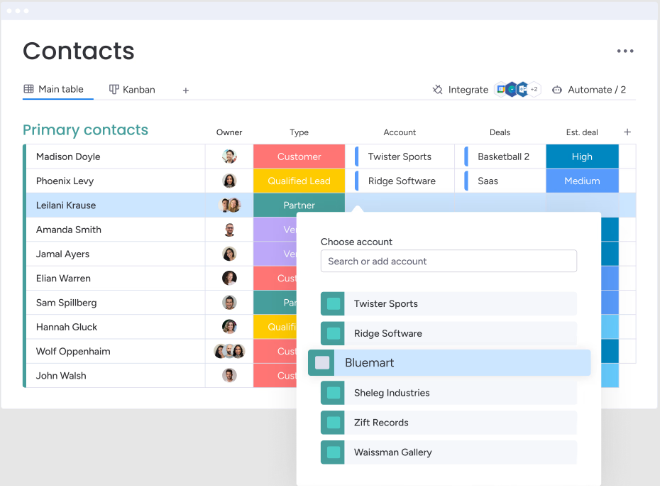
Task: Click Amanda Smith's owner avatar
Action: [x=229, y=230]
